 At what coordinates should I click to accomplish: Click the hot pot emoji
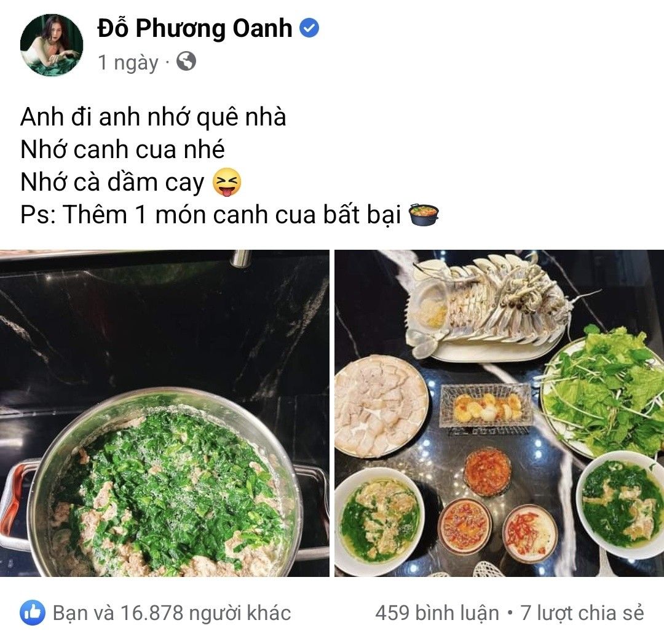click(x=424, y=215)
